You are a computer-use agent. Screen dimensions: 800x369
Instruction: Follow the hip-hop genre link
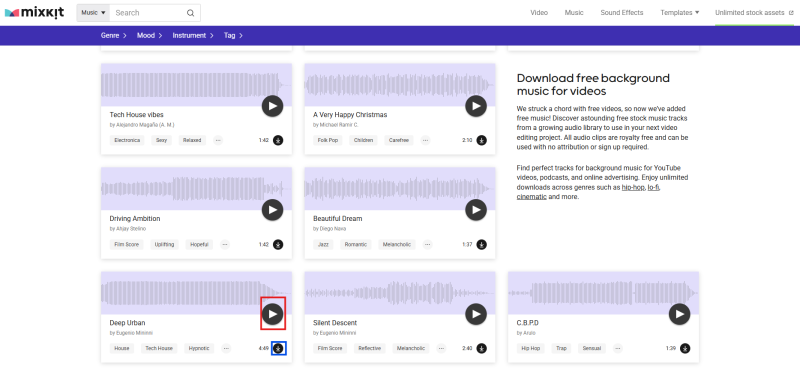click(633, 188)
